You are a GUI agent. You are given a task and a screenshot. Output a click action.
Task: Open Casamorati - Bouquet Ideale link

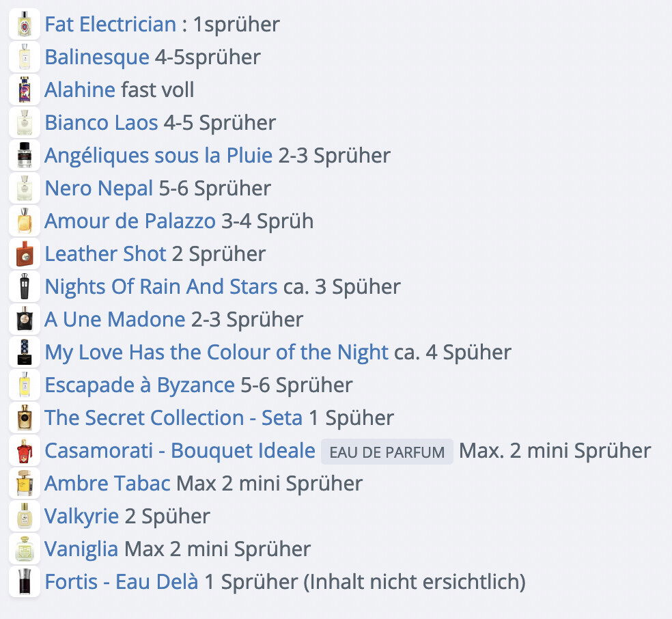tap(180, 450)
